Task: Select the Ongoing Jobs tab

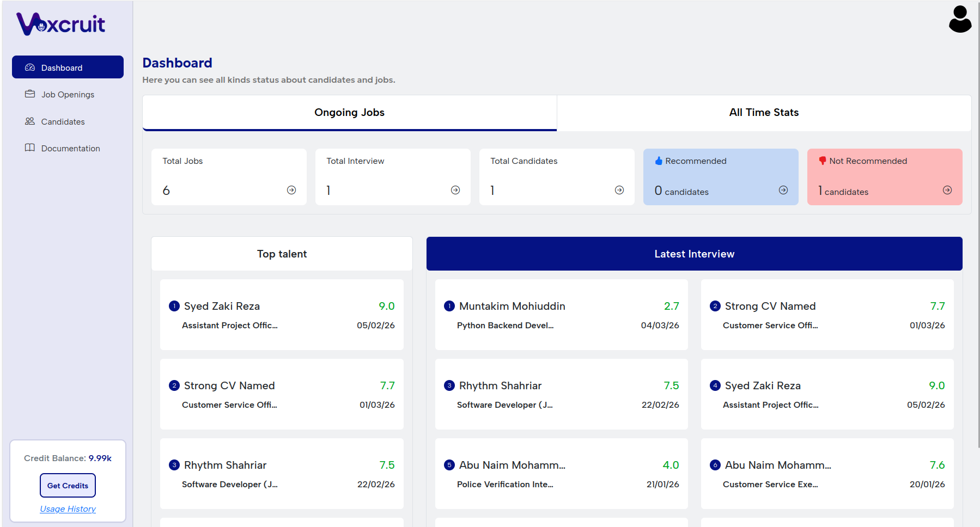Action: (349, 113)
